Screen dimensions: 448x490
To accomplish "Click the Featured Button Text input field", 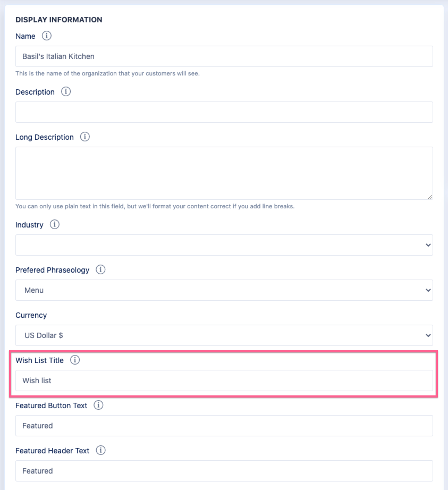I will [x=224, y=426].
